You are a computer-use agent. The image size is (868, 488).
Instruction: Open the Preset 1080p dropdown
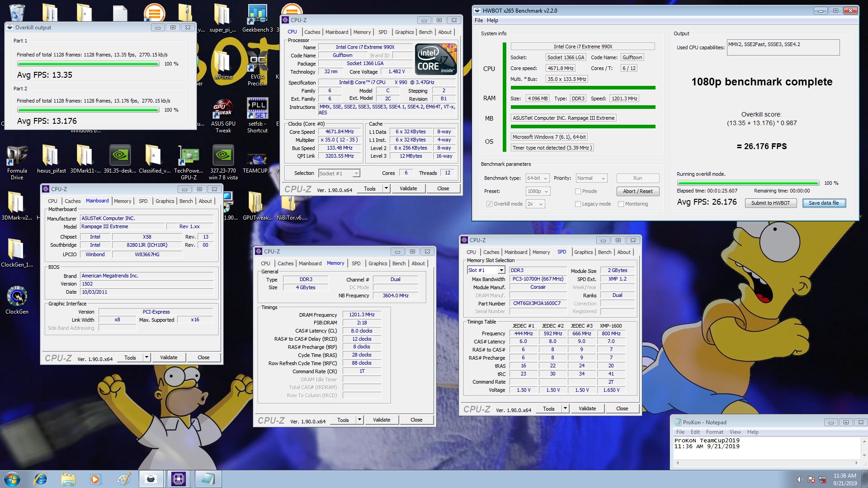tap(538, 191)
